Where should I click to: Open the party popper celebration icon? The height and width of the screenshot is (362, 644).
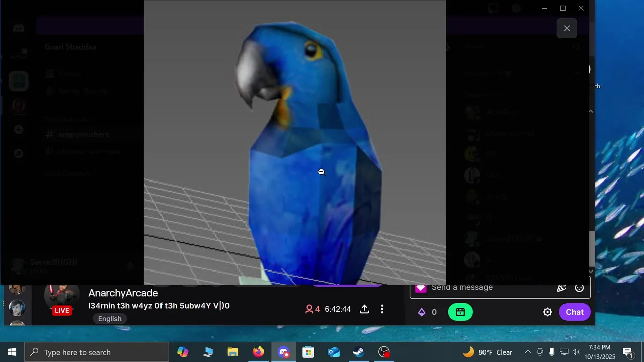tap(561, 288)
